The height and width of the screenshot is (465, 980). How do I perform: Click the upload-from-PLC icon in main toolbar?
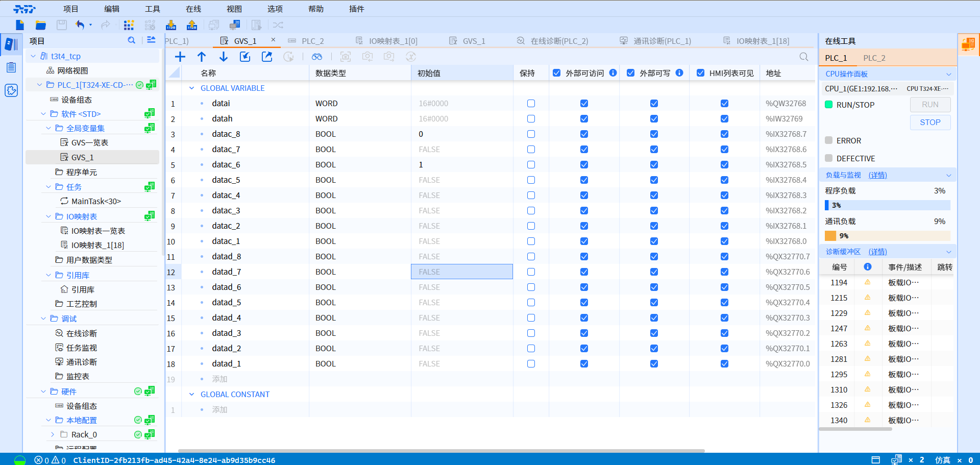coord(191,25)
